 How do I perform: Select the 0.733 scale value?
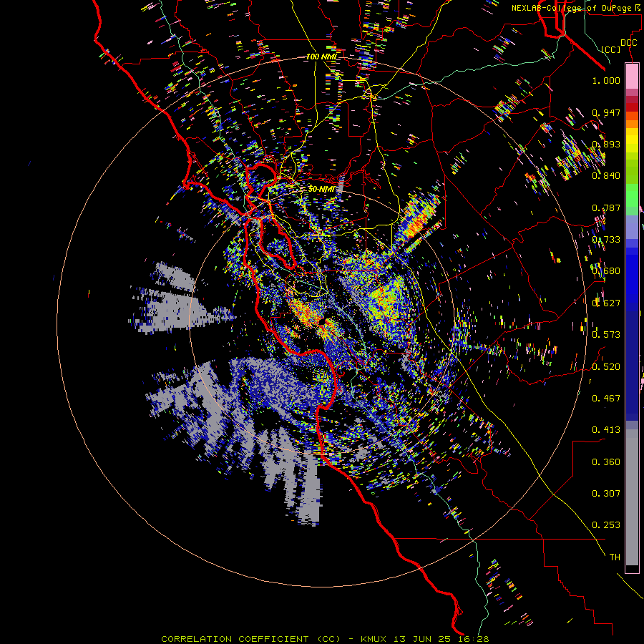[x=606, y=240]
